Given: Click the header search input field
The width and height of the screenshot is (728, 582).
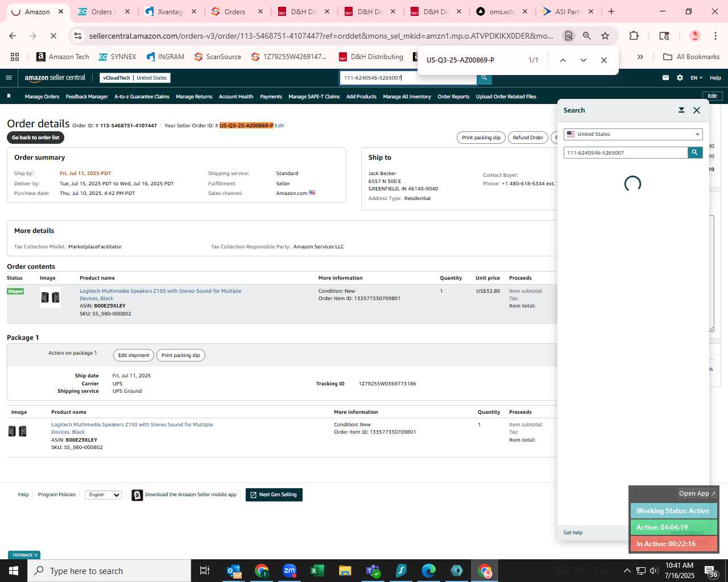Looking at the screenshot, I should (408, 78).
